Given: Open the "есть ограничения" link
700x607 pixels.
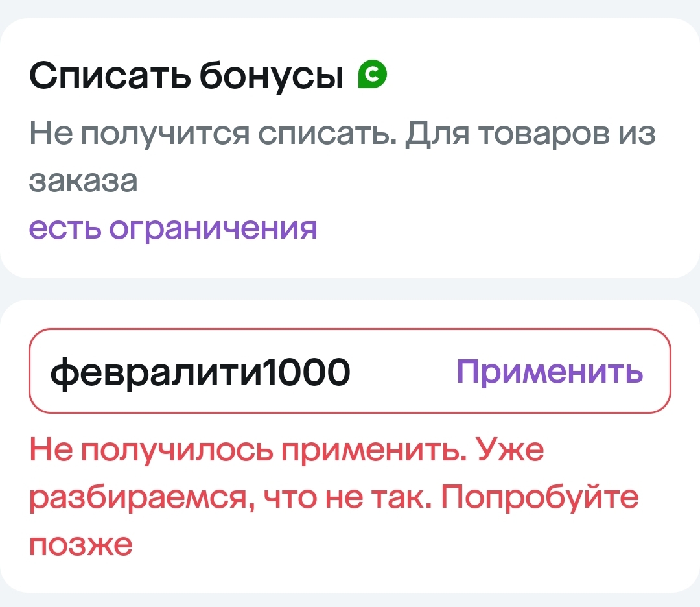Looking at the screenshot, I should [173, 228].
